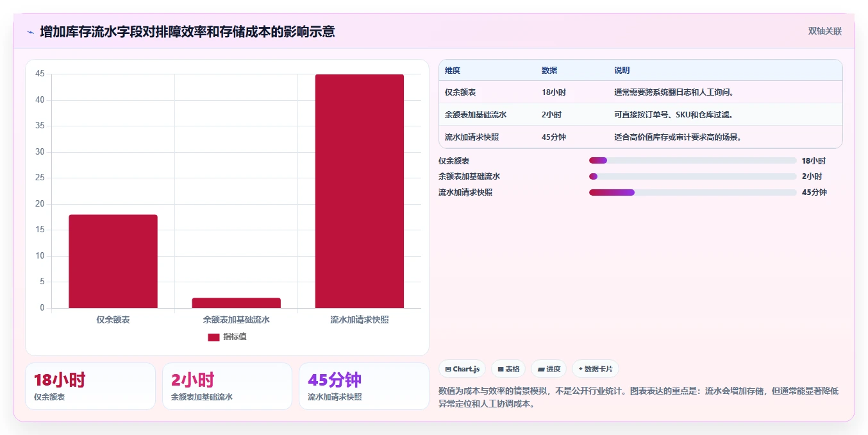Click the Chart.js tag chip
This screenshot has height=435, width=868.
point(462,369)
